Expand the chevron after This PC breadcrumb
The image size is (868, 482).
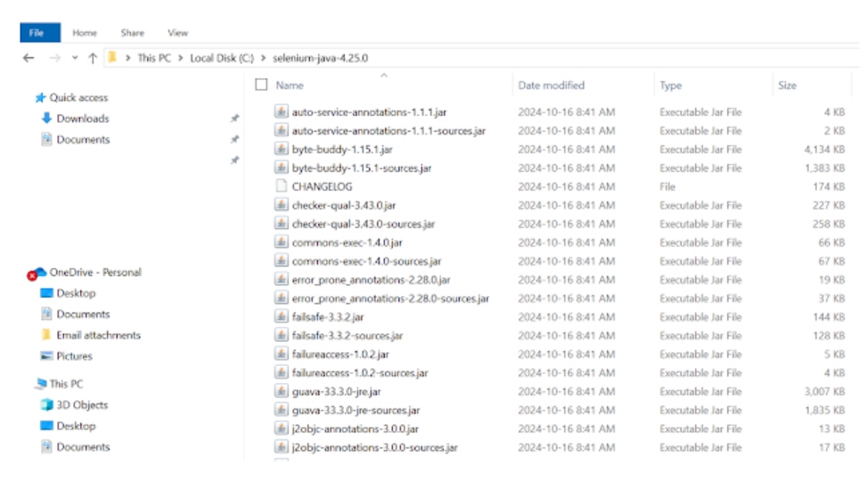pyautogui.click(x=181, y=58)
